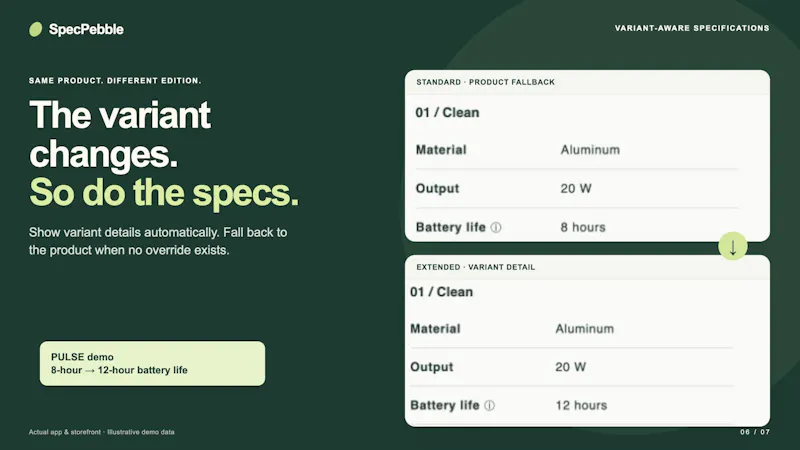
Task: Click '01 / Clean' title in Standard card
Action: (447, 113)
